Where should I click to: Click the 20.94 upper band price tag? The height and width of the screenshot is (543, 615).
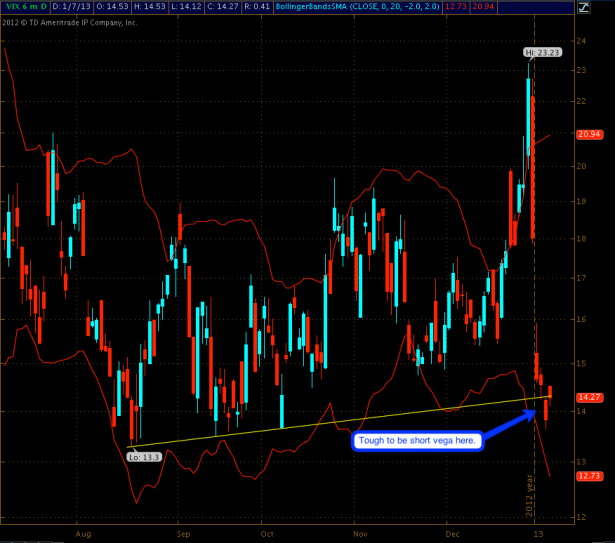(588, 134)
